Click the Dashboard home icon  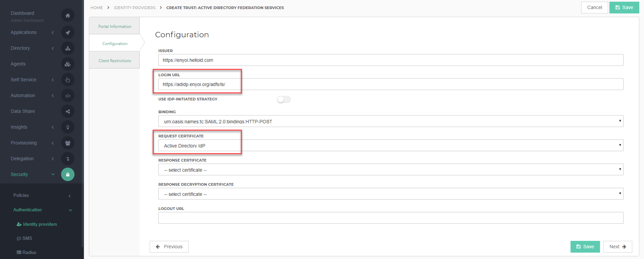68,15
